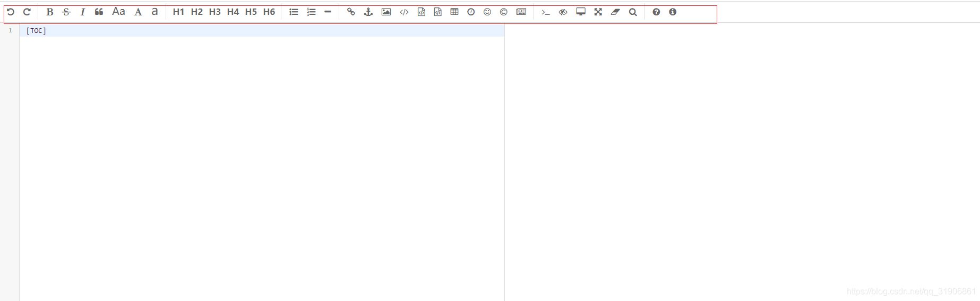Insert a hyperlink
The image size is (980, 301).
(x=351, y=12)
